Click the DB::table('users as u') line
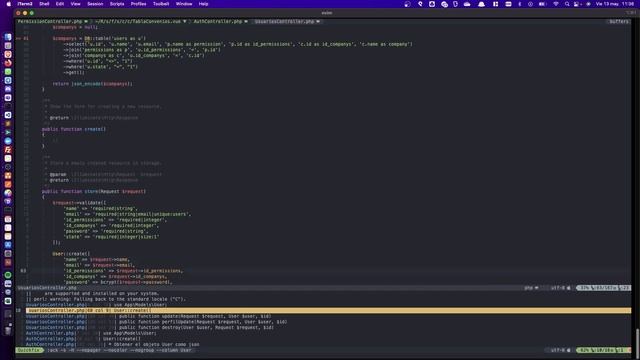This screenshot has width=640, height=360. click(x=99, y=38)
